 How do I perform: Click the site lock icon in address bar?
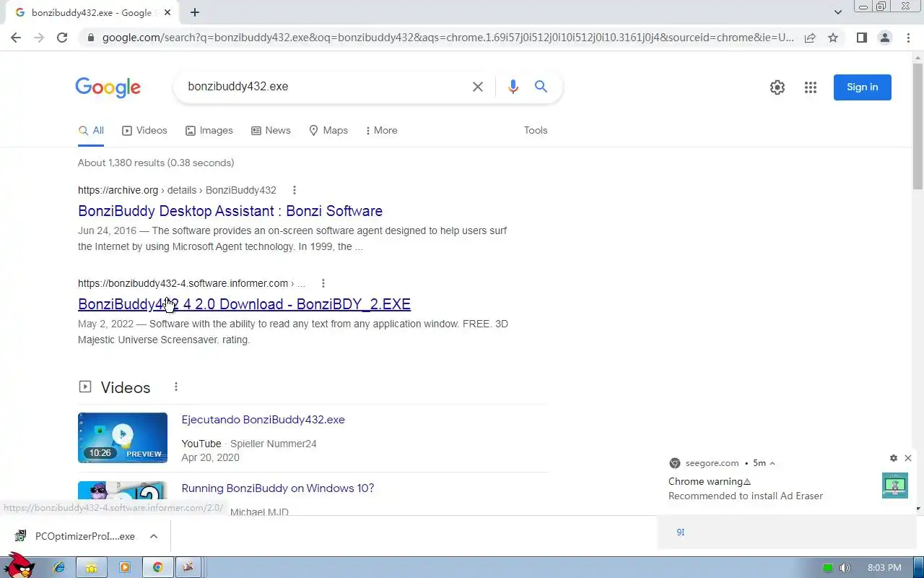click(x=90, y=38)
